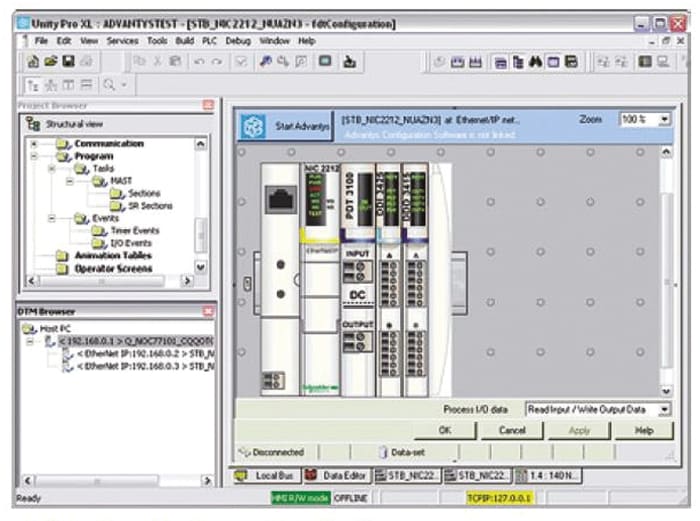Click the magnifier zoom icon in second toolbar
This screenshot has width=700, height=521.
[109, 84]
